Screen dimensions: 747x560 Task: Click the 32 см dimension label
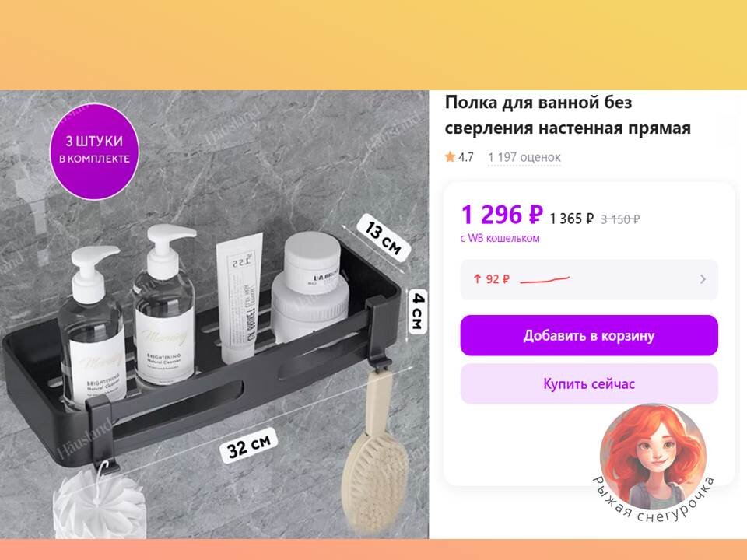(249, 445)
